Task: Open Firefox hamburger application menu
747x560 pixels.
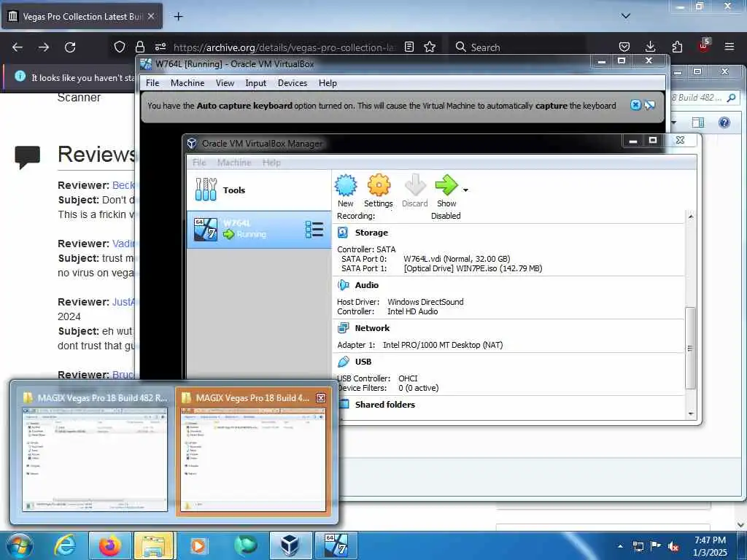Action: tap(729, 47)
